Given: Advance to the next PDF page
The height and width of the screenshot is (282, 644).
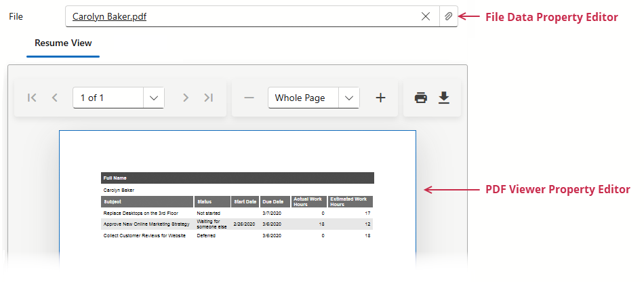Looking at the screenshot, I should click(x=185, y=98).
